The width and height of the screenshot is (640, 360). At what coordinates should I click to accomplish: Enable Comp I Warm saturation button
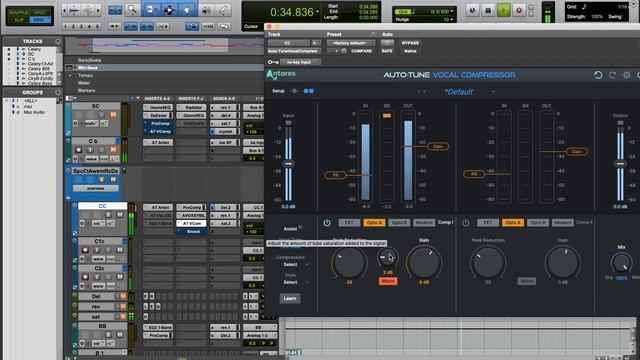tap(388, 281)
